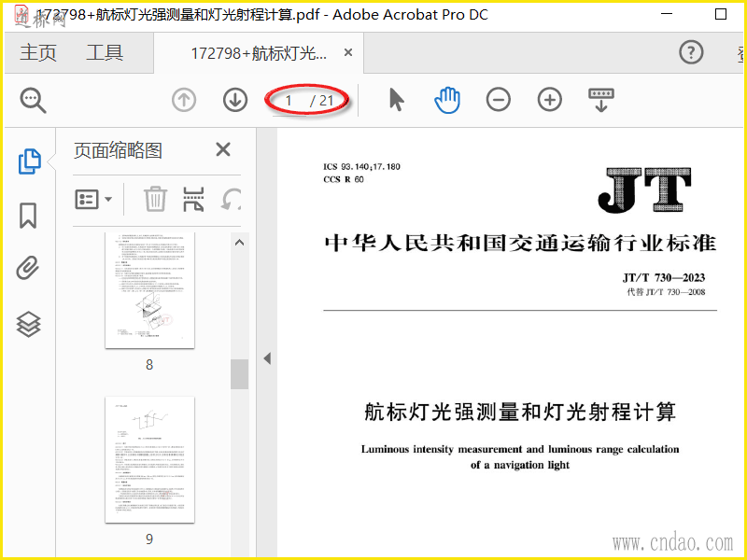
Task: Click the document title 航标灯光强测量和灯光射程计算
Action: (520, 412)
